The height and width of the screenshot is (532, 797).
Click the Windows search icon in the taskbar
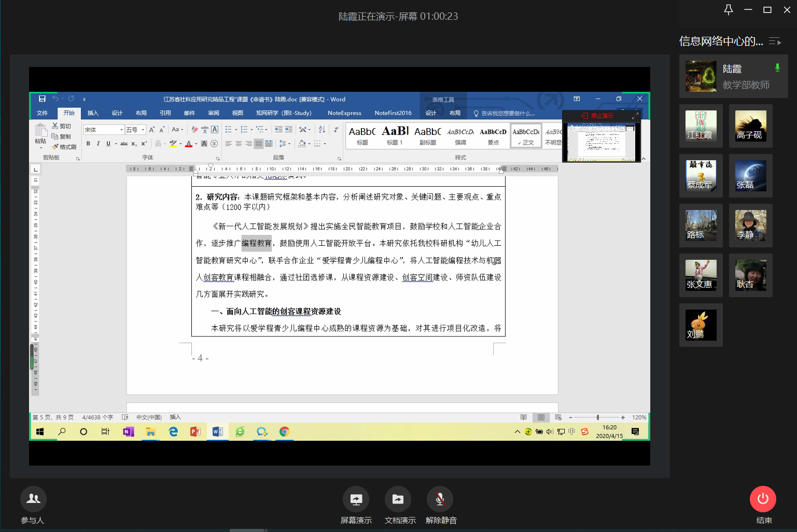pos(62,431)
